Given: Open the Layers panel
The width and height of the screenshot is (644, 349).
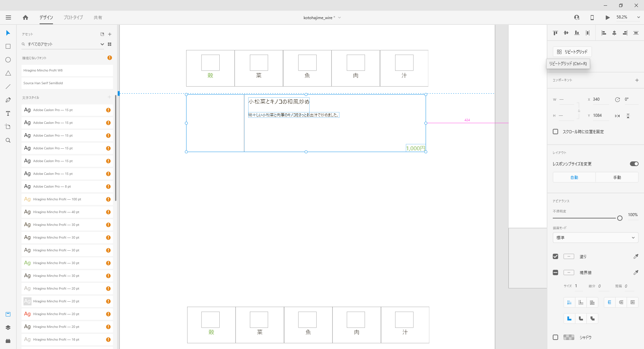Looking at the screenshot, I should [8, 328].
